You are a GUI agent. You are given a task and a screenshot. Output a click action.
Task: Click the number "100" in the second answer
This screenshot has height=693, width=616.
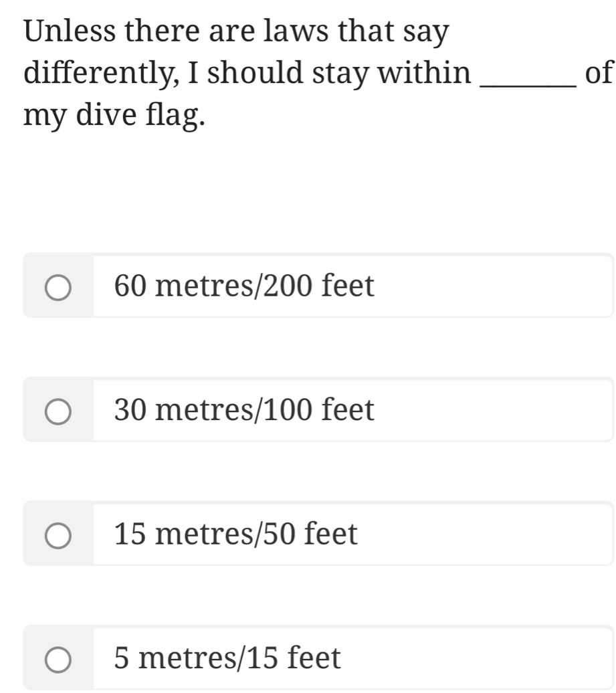(x=290, y=410)
